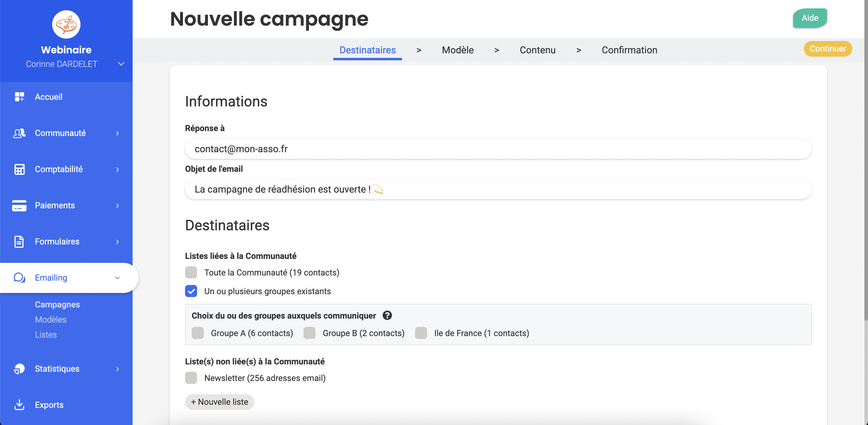868x425 pixels.
Task: Click the Statistiques chart icon
Action: coord(19,369)
